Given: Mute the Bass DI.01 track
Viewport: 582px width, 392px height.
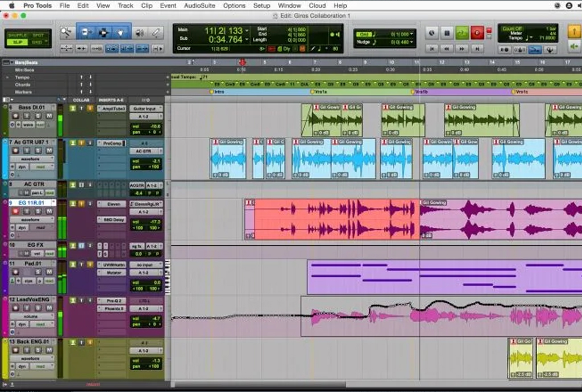Looking at the screenshot, I should [49, 116].
